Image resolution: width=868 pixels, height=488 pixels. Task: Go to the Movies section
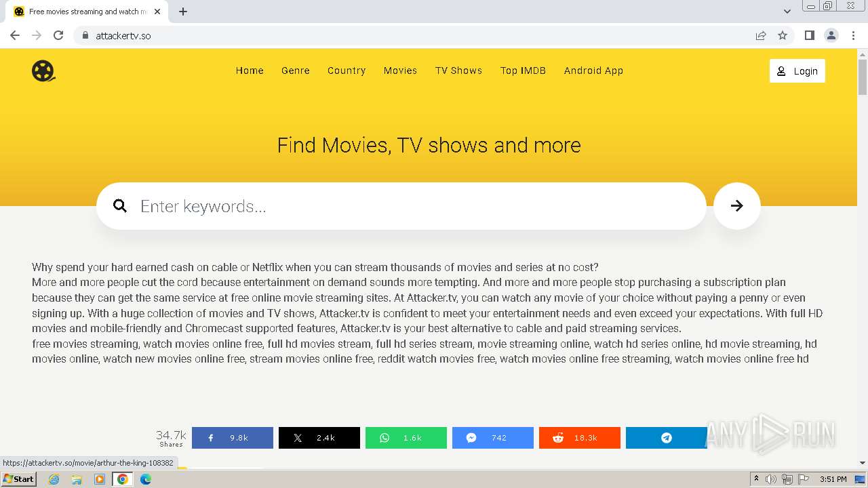pyautogui.click(x=400, y=70)
